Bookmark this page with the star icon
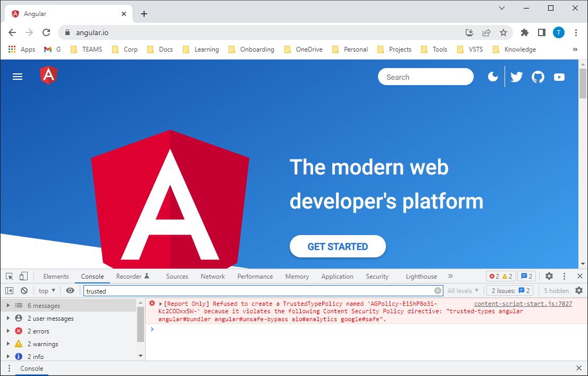Screen dimensions: 588x376 coord(503,32)
